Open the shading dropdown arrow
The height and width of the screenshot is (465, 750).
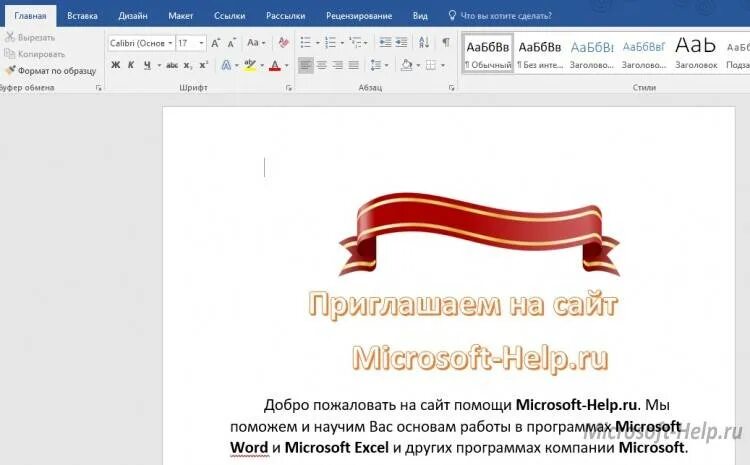pyautogui.click(x=419, y=66)
